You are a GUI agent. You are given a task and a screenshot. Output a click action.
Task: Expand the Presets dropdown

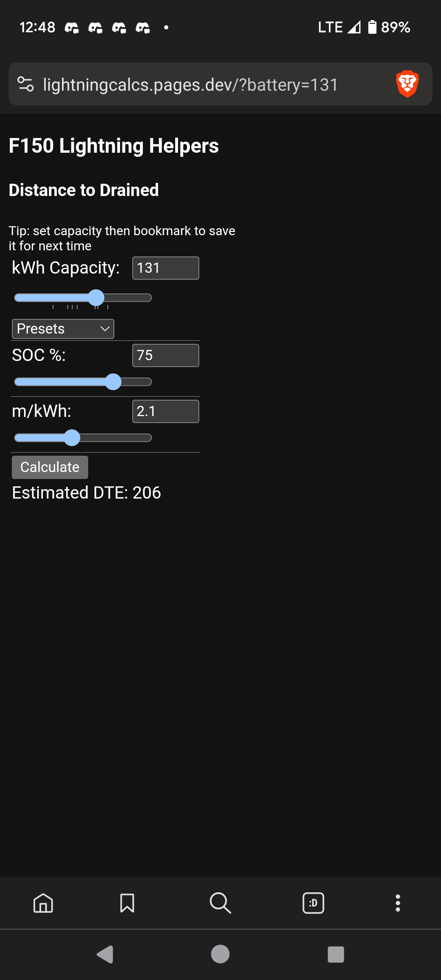(63, 329)
